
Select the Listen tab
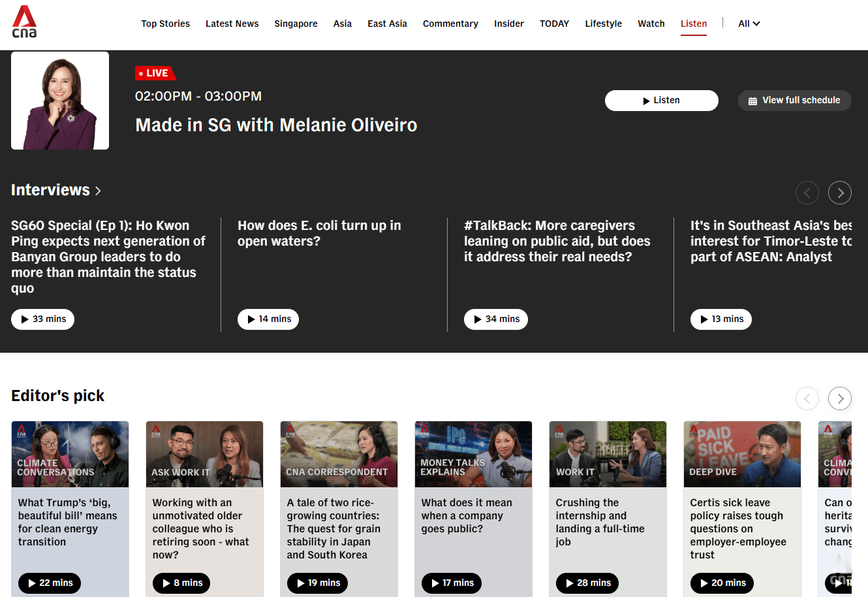click(x=694, y=24)
